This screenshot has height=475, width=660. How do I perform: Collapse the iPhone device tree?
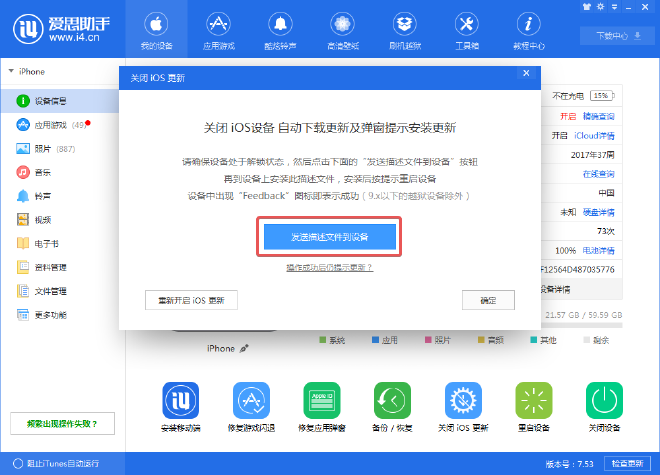tap(11, 71)
